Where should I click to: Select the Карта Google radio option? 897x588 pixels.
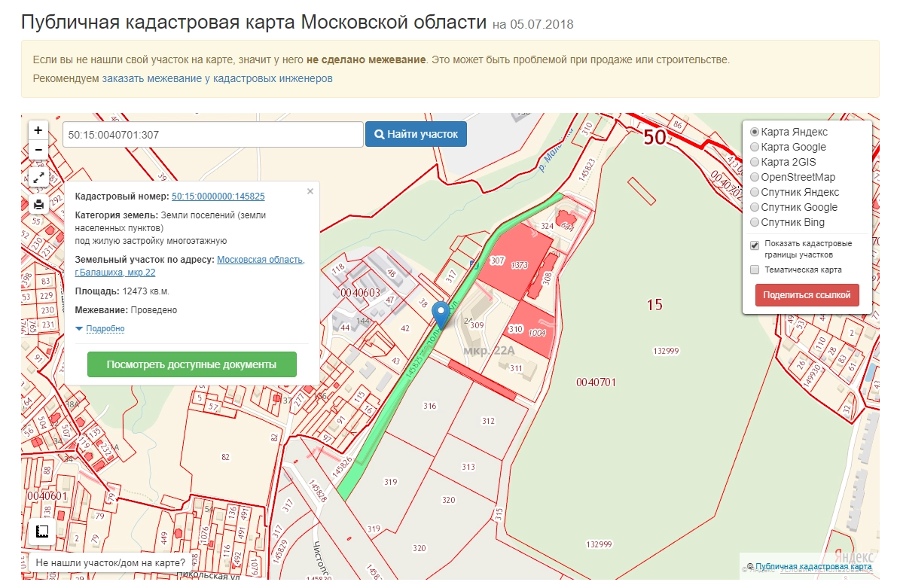755,147
